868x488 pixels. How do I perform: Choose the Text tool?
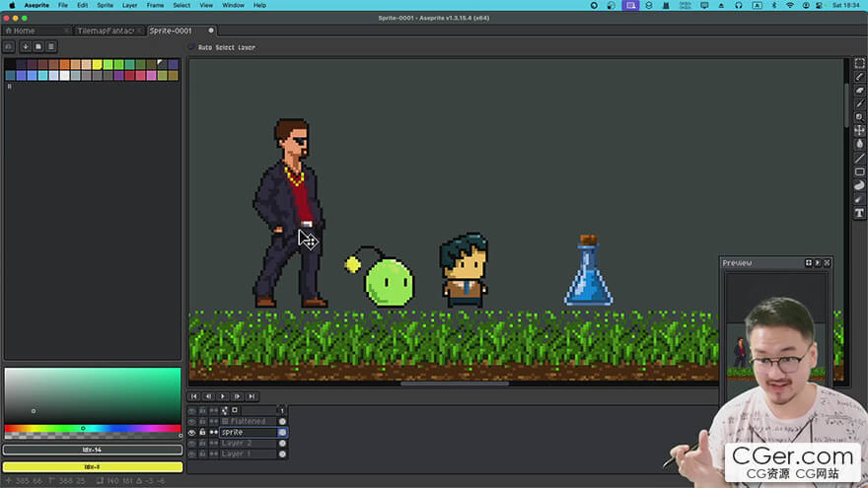click(x=859, y=212)
